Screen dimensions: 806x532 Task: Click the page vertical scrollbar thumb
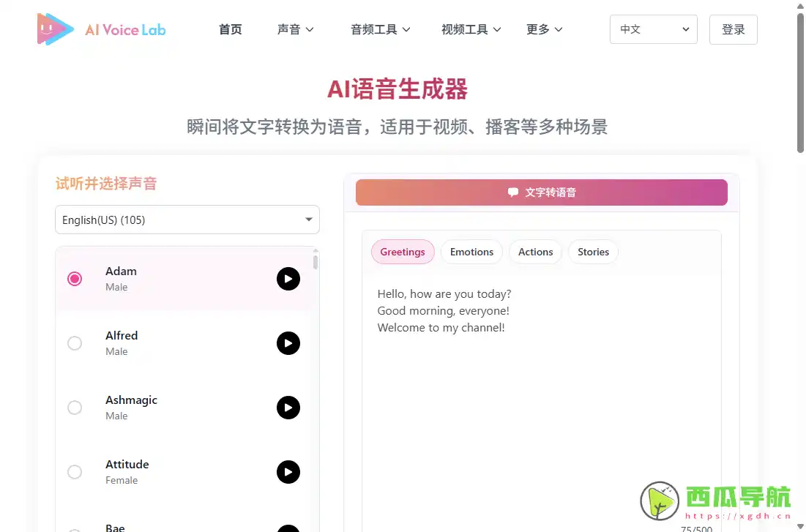800,83
